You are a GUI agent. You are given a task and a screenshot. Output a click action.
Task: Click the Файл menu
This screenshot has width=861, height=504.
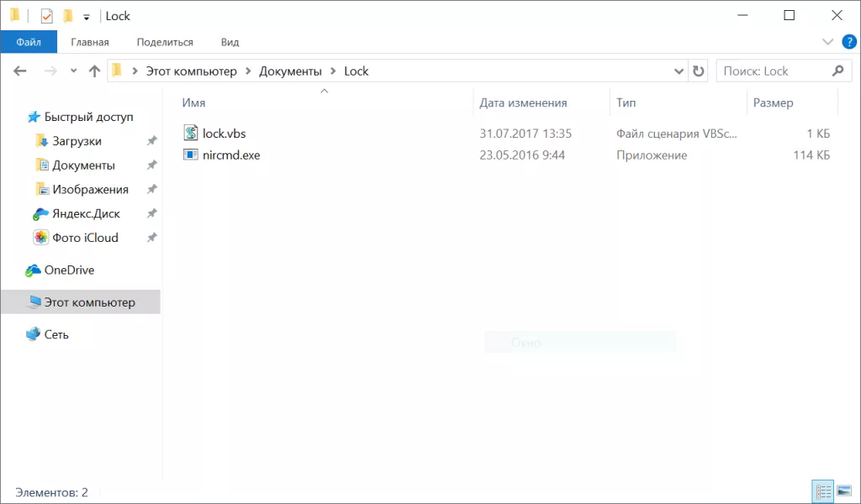[x=29, y=41]
